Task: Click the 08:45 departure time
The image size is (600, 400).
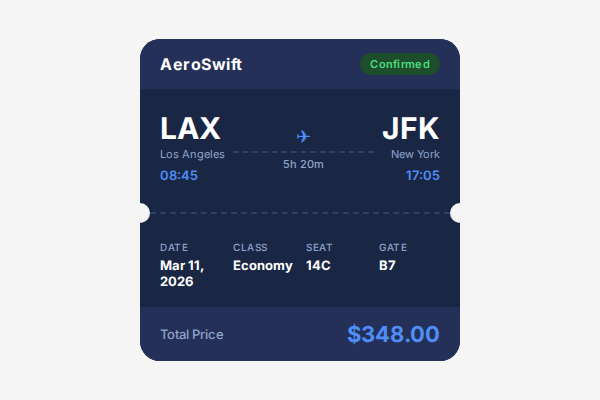Action: (179, 175)
